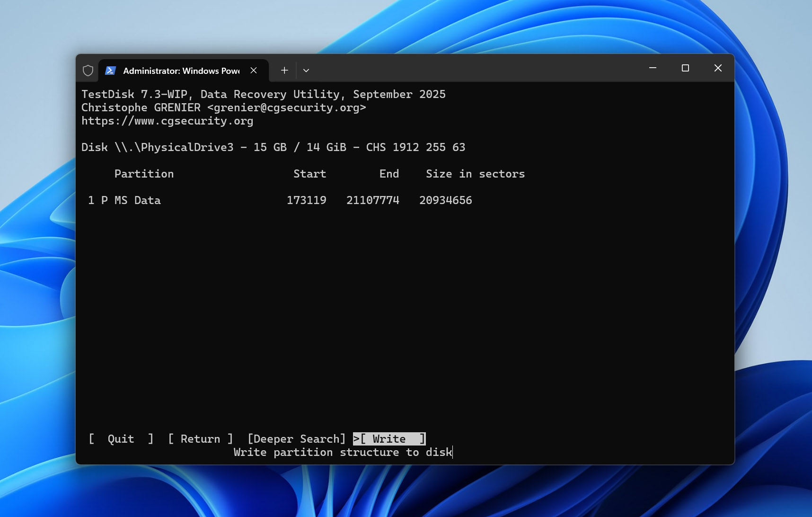This screenshot has width=812, height=517.
Task: Click the PowerShell icon on the tab
Action: pos(110,71)
